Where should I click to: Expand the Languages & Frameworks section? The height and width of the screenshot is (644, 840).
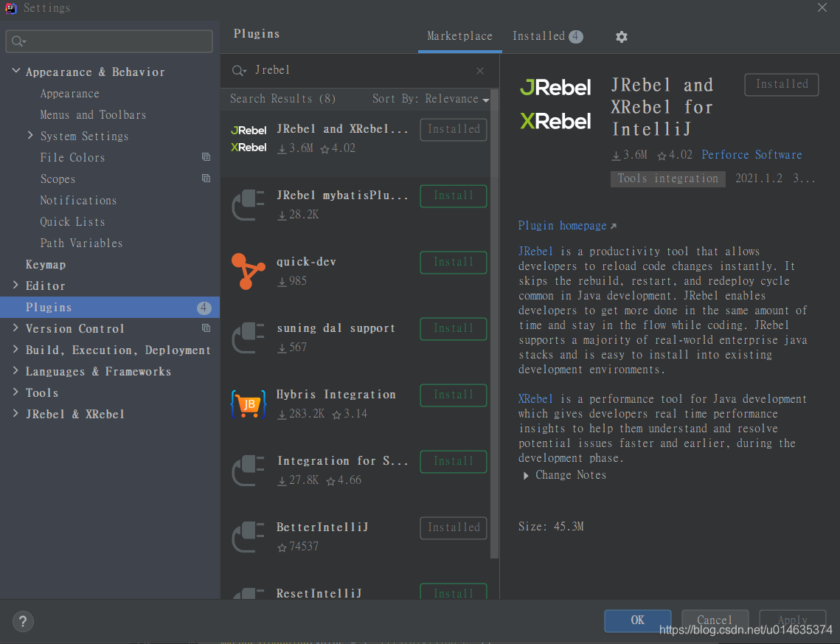(15, 371)
